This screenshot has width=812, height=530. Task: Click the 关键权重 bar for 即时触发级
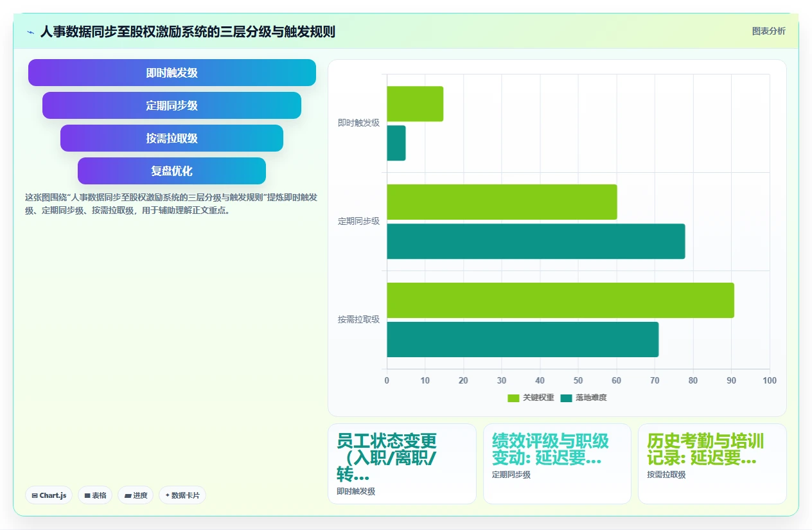[415, 104]
